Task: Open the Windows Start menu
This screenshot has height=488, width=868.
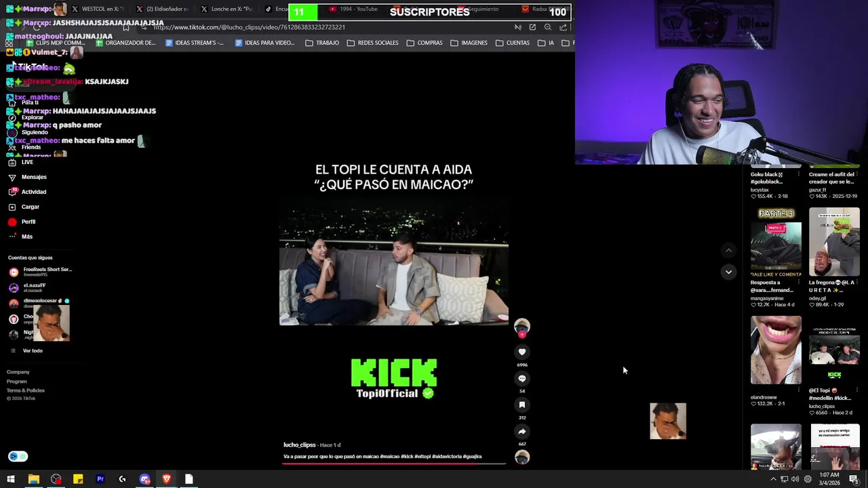Action: pyautogui.click(x=11, y=479)
